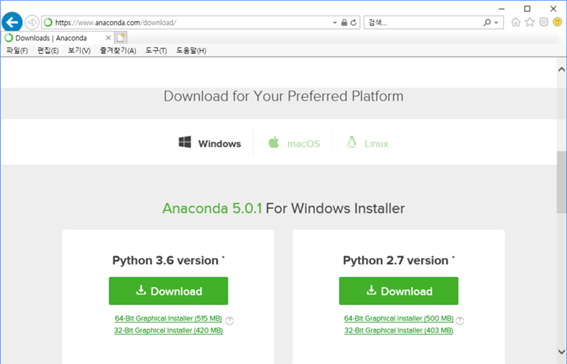Open the 편집(E) menu
Screen dimensions: 567x364
(x=48, y=51)
